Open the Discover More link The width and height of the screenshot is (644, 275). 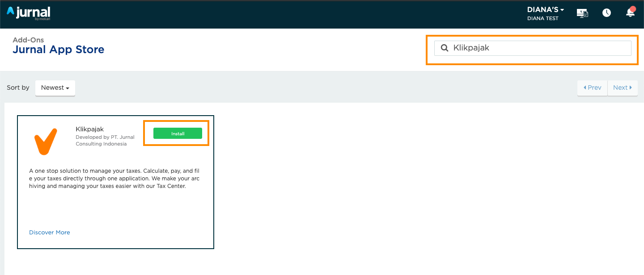tap(50, 233)
